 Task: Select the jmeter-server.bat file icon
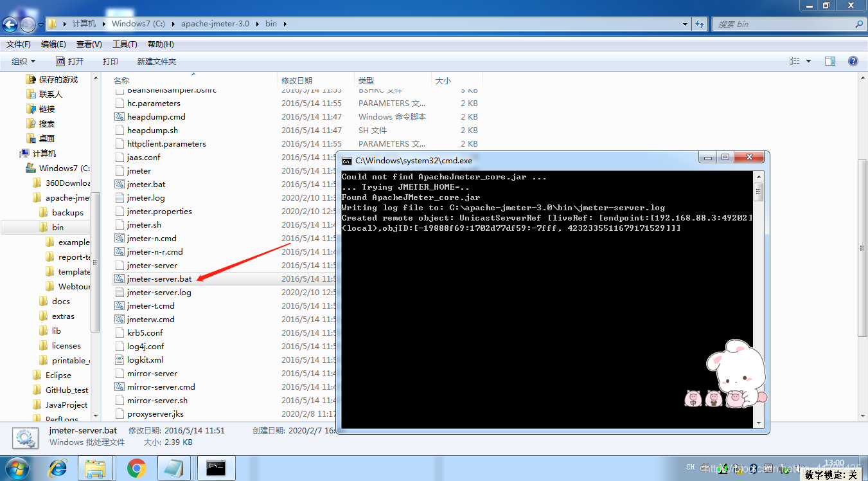point(119,279)
